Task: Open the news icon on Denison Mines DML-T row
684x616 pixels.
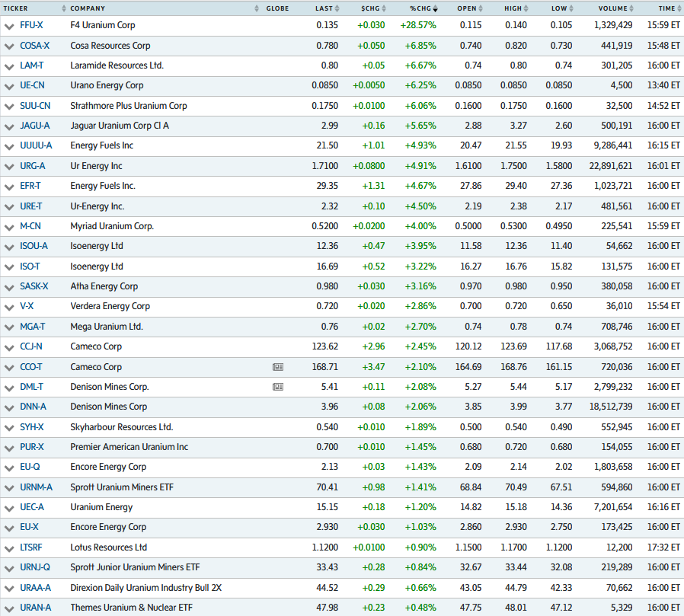Action: tap(278, 387)
